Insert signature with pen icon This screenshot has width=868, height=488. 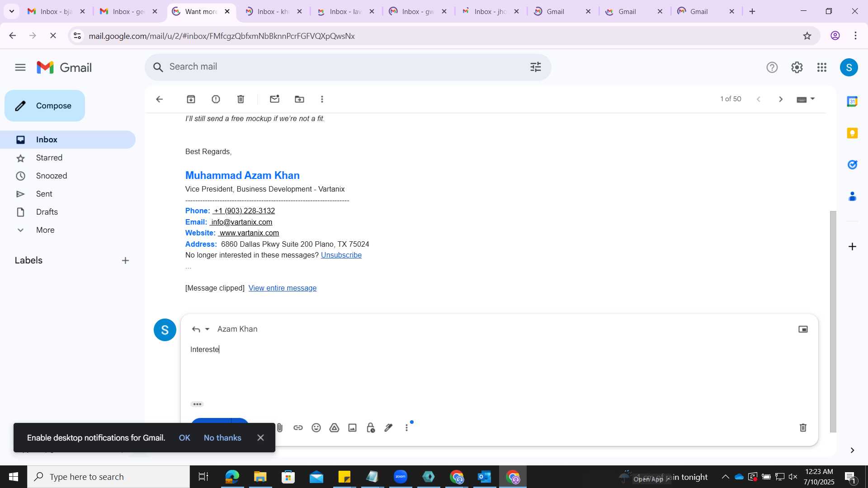[388, 428]
